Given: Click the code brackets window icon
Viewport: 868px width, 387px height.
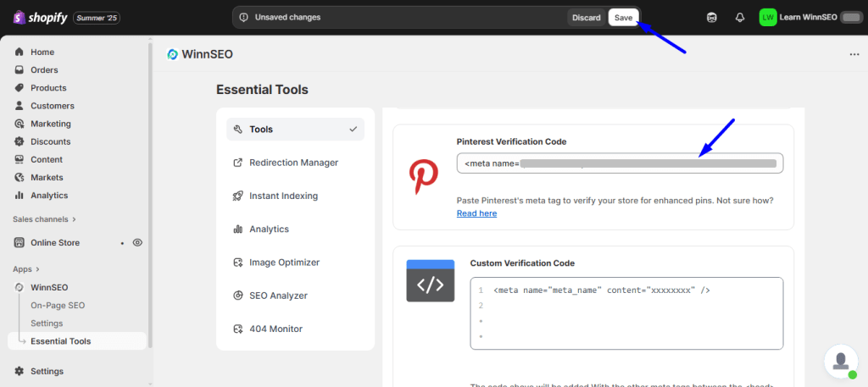Looking at the screenshot, I should coord(430,281).
